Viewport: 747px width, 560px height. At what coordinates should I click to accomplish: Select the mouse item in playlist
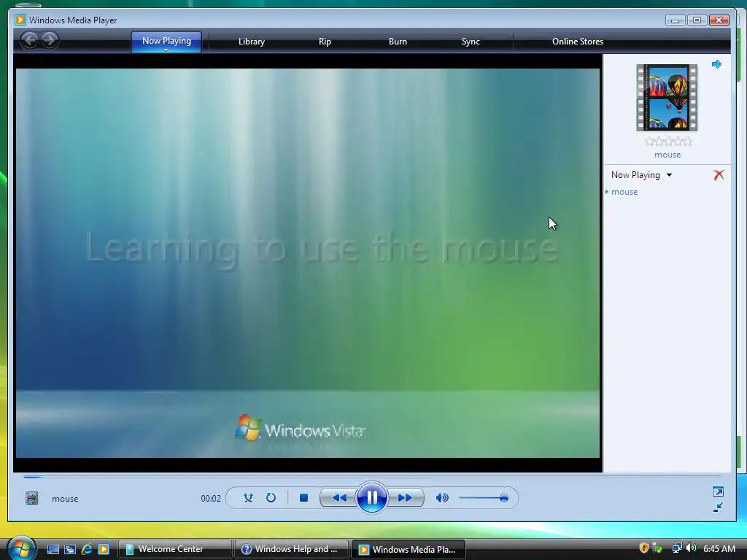pos(624,192)
